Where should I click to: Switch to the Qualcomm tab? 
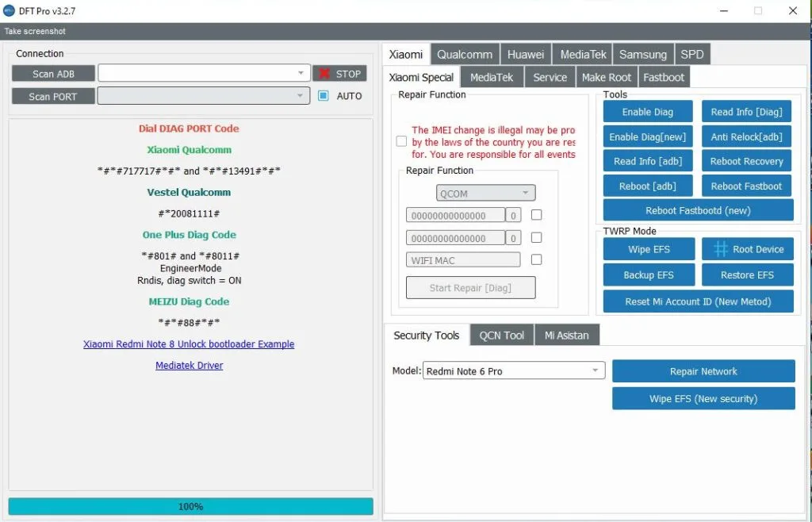465,55
